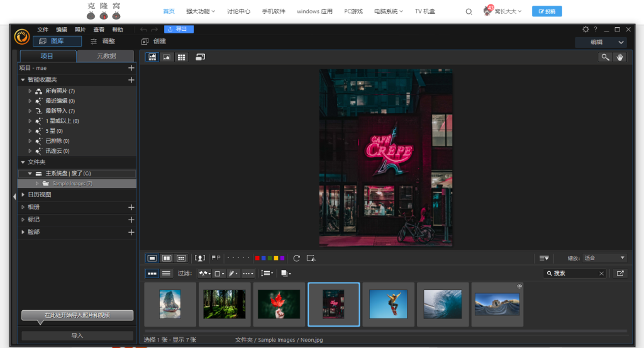Open the 帮助 menu
The height and width of the screenshot is (348, 644).
[118, 30]
